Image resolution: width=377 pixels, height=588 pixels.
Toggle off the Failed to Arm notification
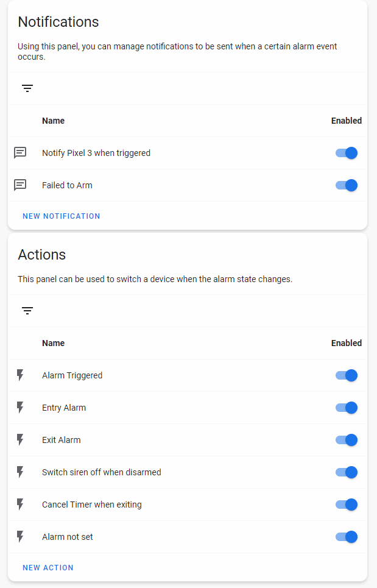pos(347,185)
